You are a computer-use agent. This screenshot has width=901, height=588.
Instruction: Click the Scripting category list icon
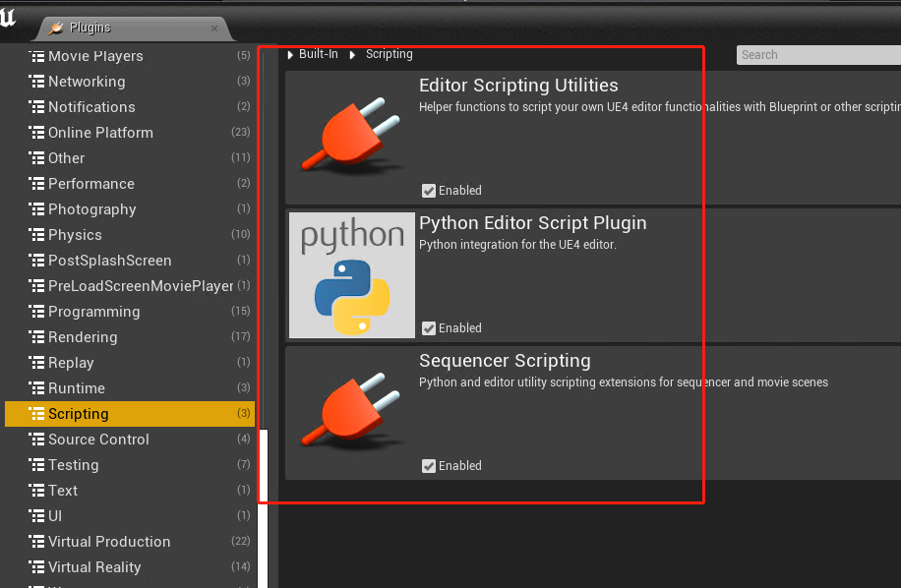[x=36, y=413]
